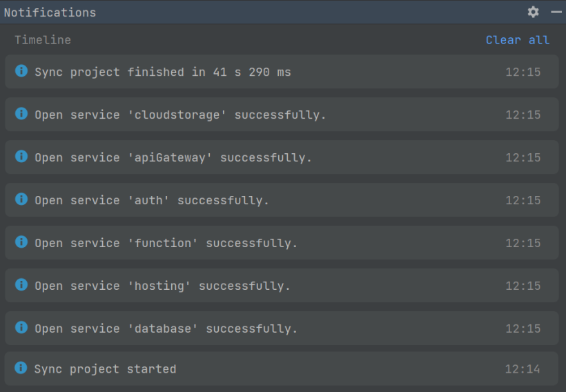Select the 'Sync project finished' notification
This screenshot has width=566, height=392.
[282, 72]
